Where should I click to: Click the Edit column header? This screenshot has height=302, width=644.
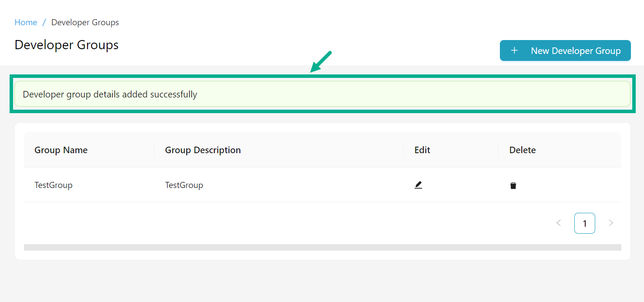coord(422,150)
